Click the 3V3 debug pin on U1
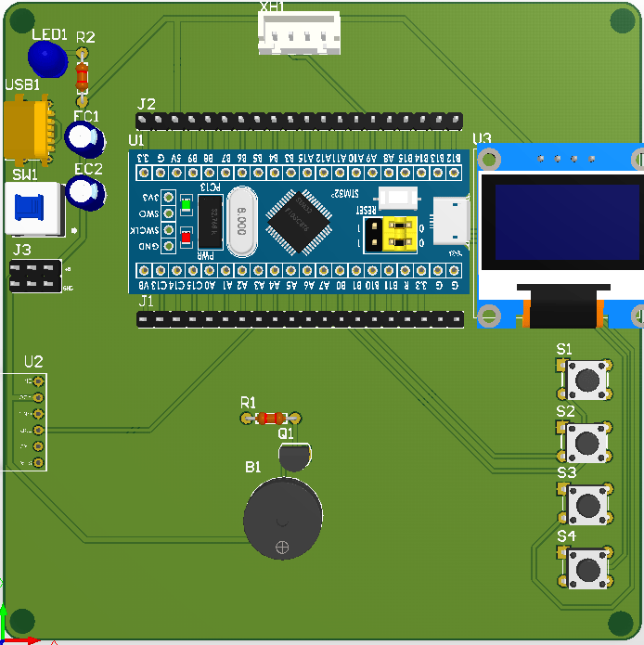The image size is (644, 645). click(168, 198)
